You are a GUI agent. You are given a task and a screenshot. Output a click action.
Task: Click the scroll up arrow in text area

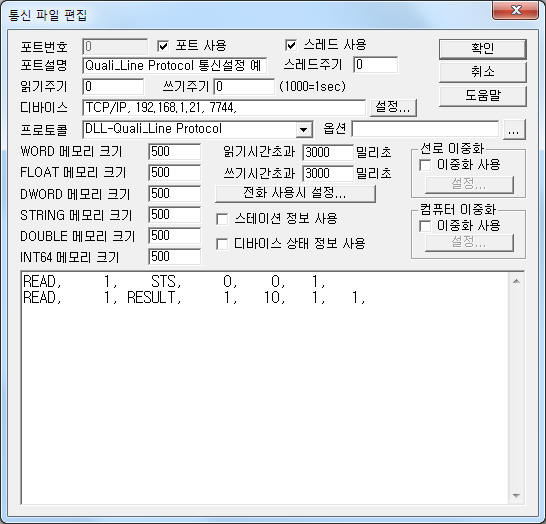(516, 281)
